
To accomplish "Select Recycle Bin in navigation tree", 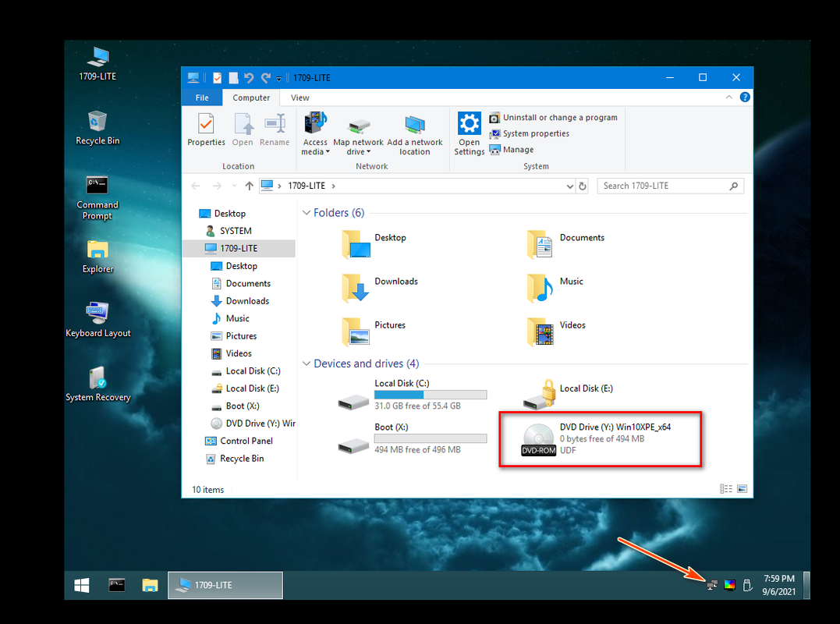I will pyautogui.click(x=242, y=459).
